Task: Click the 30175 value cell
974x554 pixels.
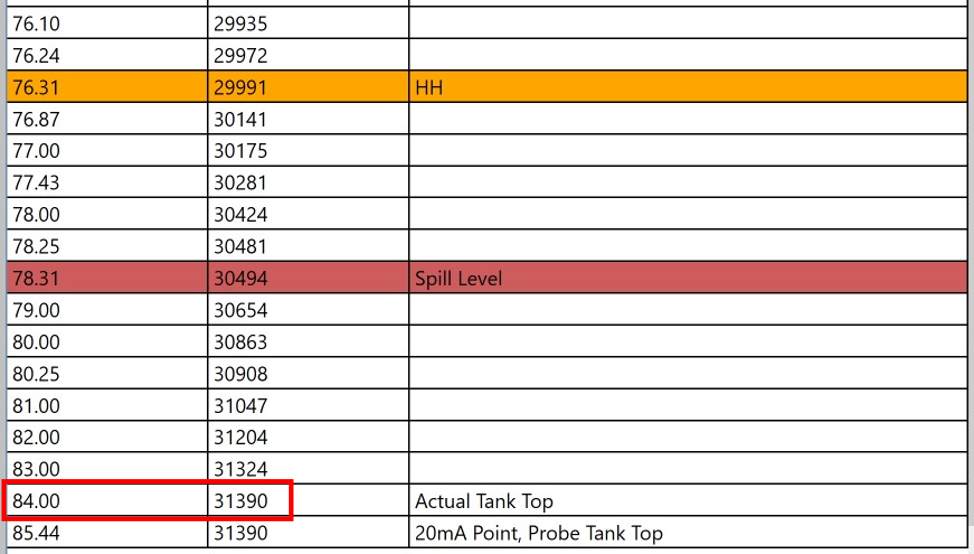Action: click(x=308, y=151)
